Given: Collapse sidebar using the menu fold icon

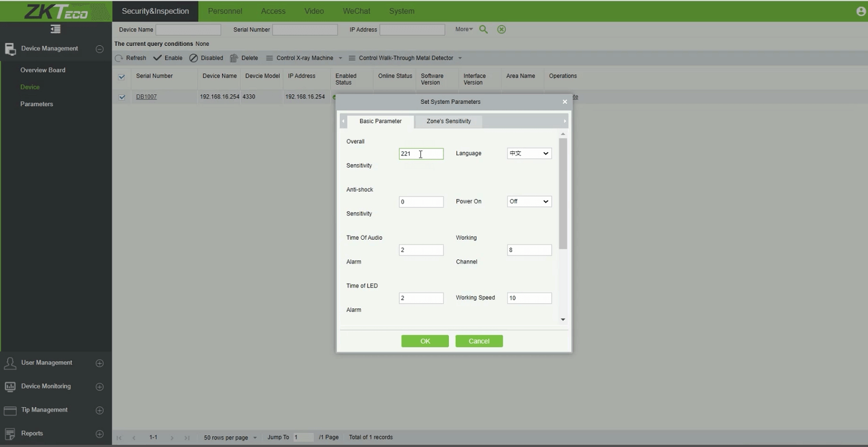Looking at the screenshot, I should [x=55, y=29].
